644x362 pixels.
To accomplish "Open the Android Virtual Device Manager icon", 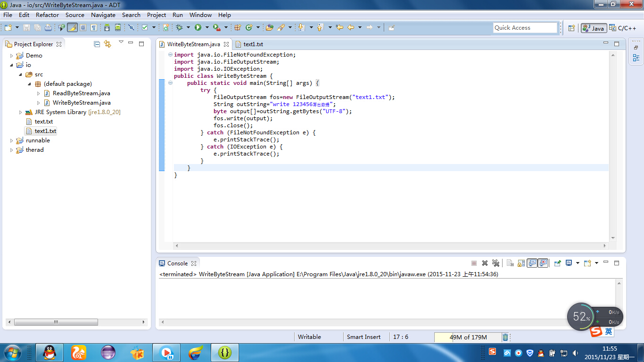I will (117, 28).
